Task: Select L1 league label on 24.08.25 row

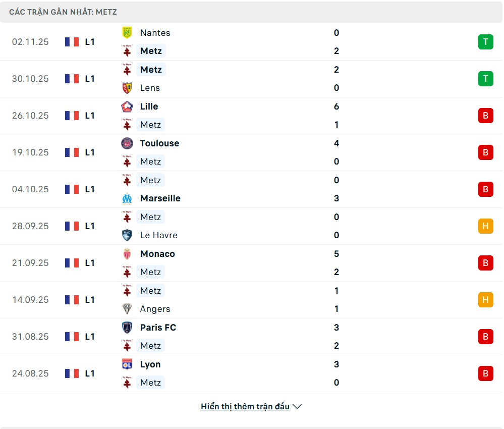Action: point(90,373)
